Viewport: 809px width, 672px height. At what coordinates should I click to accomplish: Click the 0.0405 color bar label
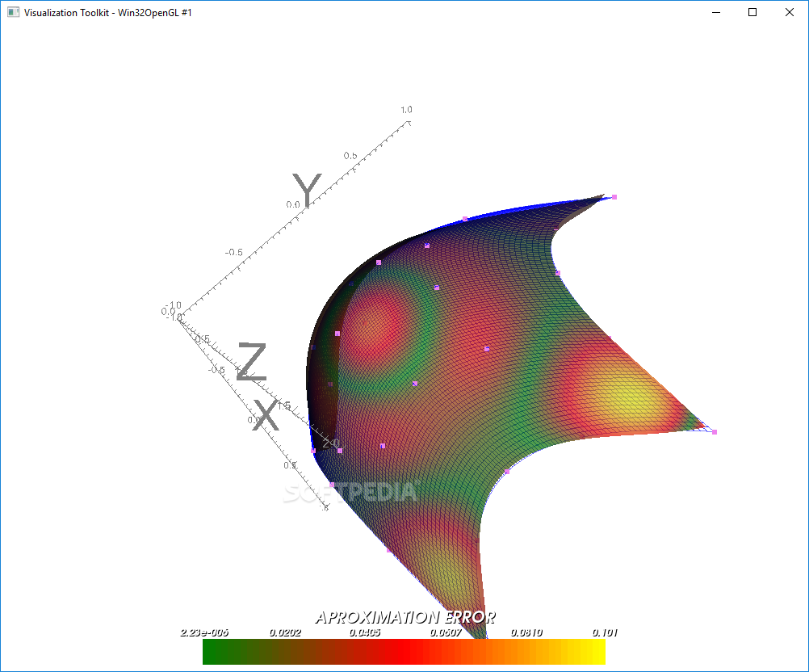tap(365, 632)
